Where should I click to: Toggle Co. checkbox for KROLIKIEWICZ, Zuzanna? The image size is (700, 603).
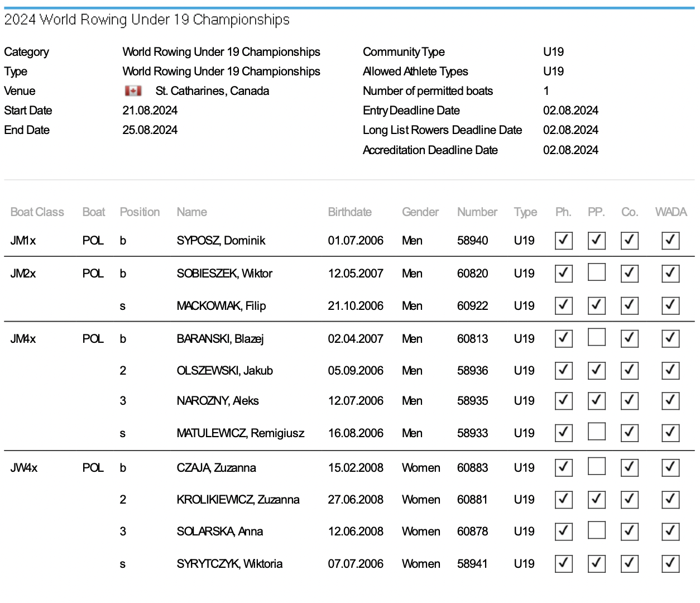point(630,499)
